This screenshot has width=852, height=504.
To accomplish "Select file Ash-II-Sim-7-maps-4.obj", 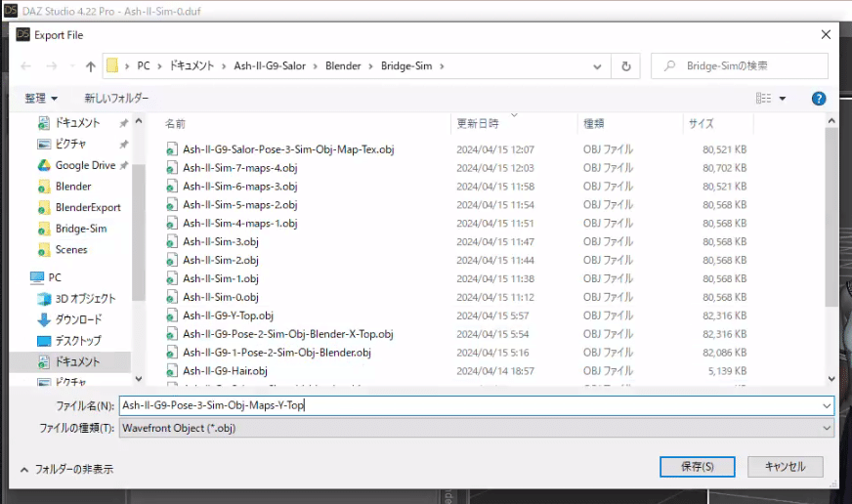I will [x=239, y=168].
